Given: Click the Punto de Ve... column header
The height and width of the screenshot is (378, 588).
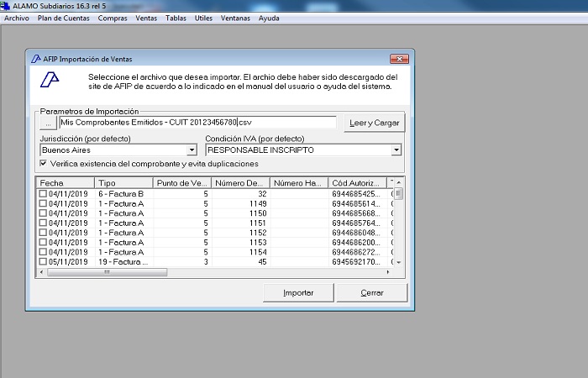Looking at the screenshot, I should tap(182, 183).
